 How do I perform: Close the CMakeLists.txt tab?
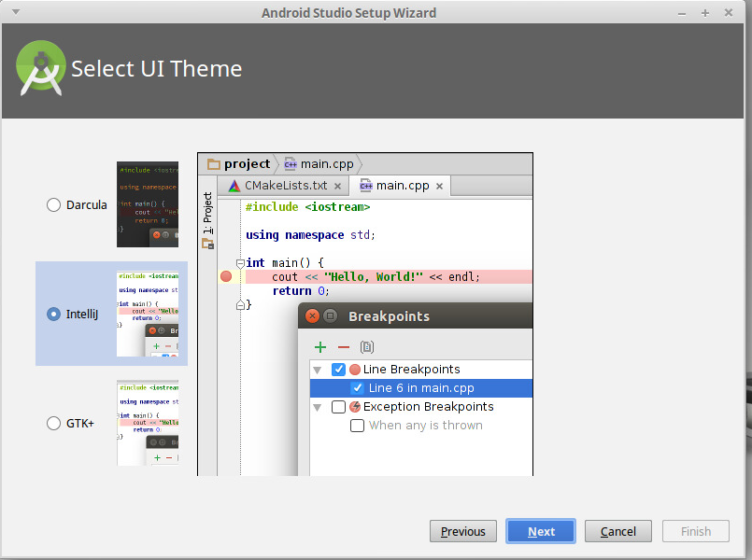337,187
